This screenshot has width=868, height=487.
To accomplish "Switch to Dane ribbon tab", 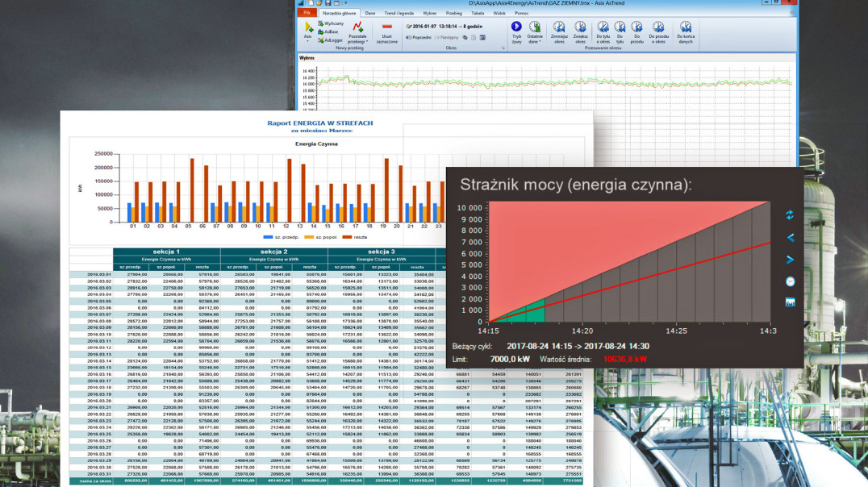I will 370,13.
